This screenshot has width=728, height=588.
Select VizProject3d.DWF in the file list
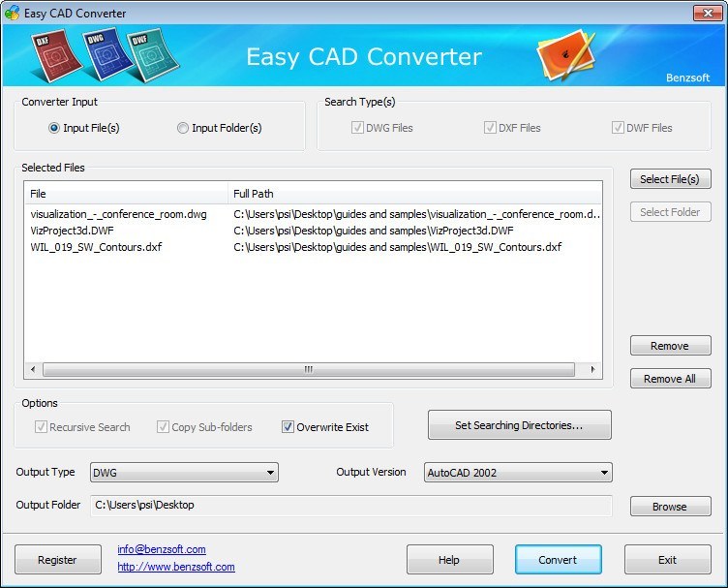coord(72,231)
